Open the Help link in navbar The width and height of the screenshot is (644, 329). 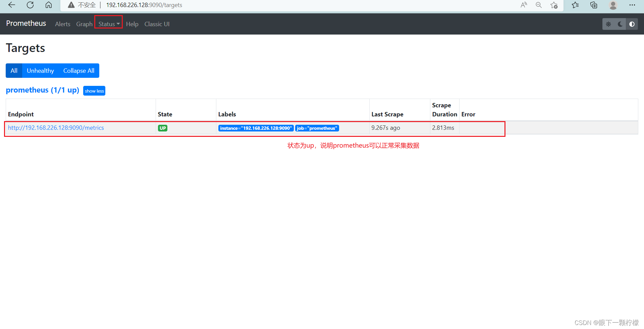coord(132,24)
